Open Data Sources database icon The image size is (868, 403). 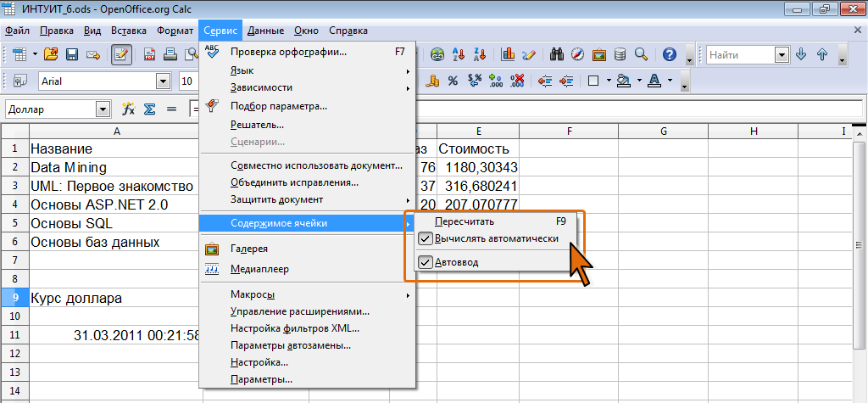[620, 54]
